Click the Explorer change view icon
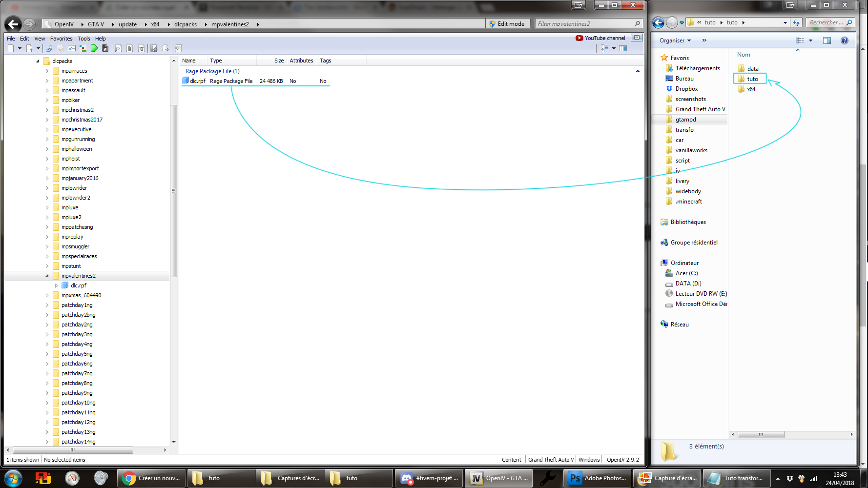Image resolution: width=868 pixels, height=488 pixels. (800, 41)
